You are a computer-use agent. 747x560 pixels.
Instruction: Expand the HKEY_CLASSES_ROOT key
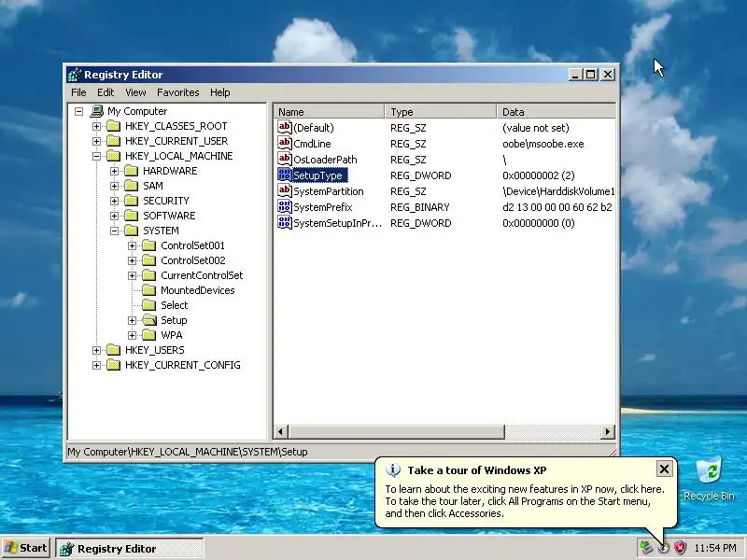tap(97, 126)
